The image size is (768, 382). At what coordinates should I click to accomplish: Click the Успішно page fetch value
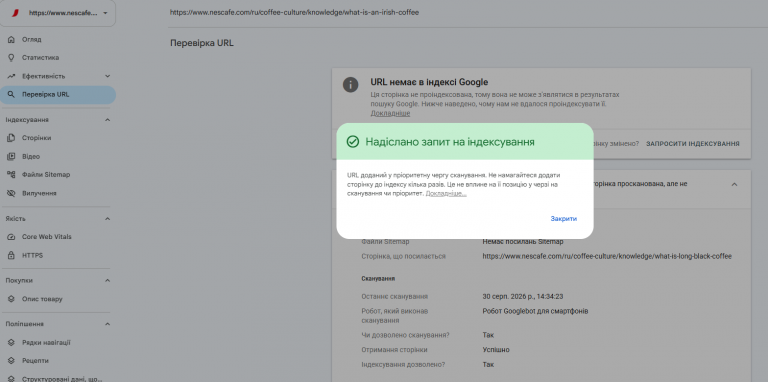[496, 350]
